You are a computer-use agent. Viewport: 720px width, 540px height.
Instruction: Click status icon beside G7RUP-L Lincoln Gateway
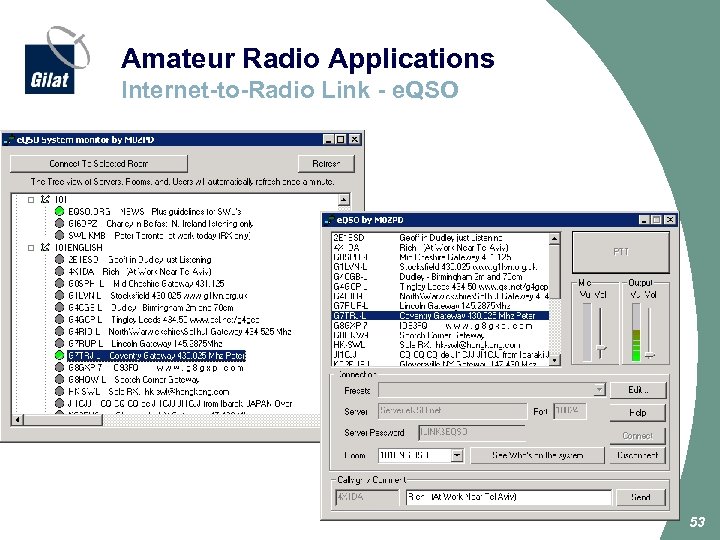(59, 343)
